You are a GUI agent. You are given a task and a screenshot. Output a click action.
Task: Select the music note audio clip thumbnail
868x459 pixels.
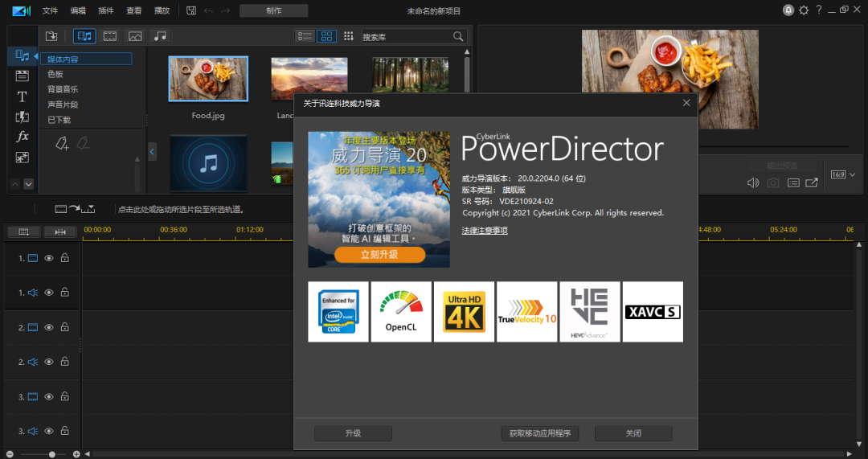point(208,164)
